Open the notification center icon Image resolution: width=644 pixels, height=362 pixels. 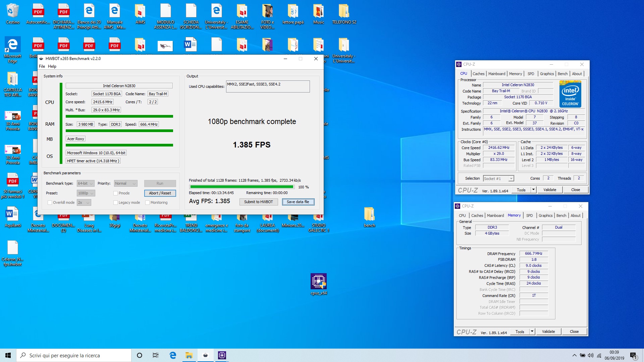[634, 355]
